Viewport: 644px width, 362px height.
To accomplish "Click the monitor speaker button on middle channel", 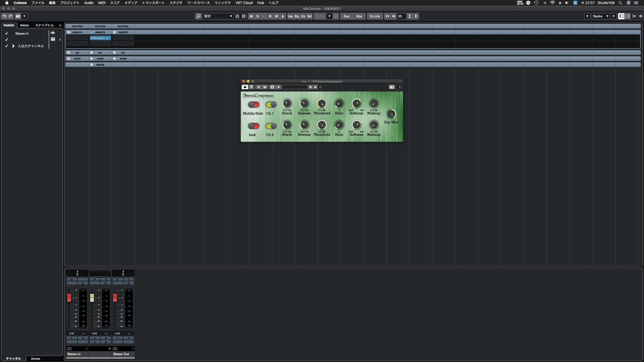I will tap(95, 342).
